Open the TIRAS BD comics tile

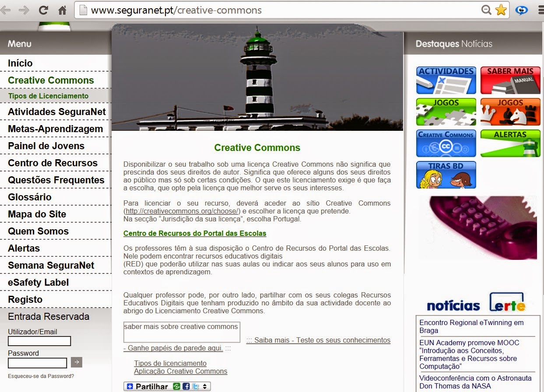(446, 175)
